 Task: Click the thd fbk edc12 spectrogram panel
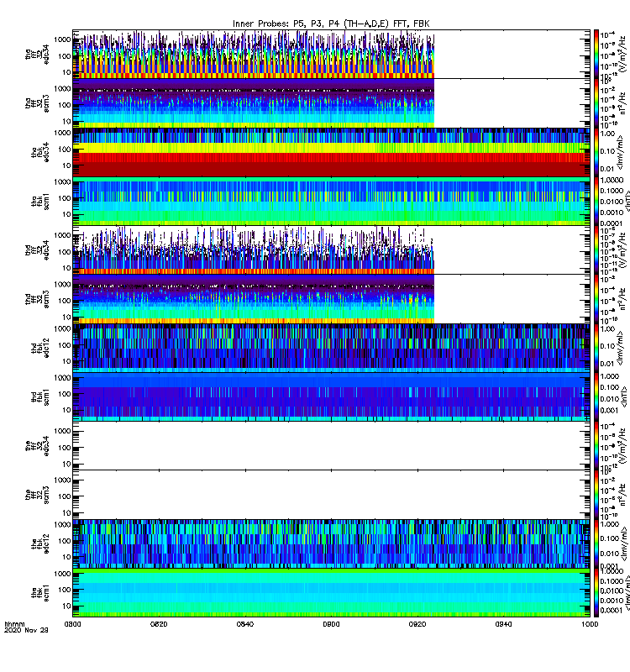tap(331, 348)
